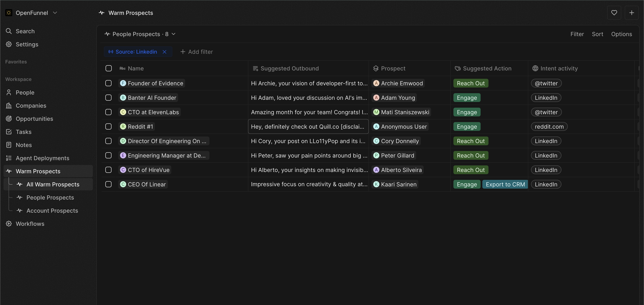Check the CEO Of Linear checkbox

108,184
